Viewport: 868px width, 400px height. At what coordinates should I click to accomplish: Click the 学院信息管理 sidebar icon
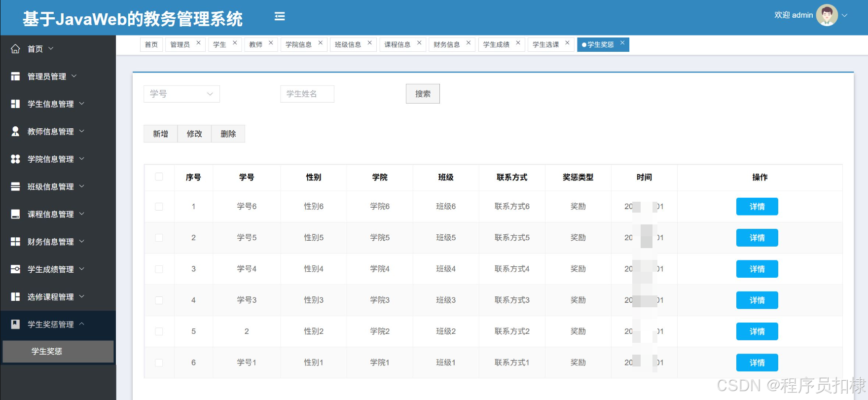click(15, 159)
